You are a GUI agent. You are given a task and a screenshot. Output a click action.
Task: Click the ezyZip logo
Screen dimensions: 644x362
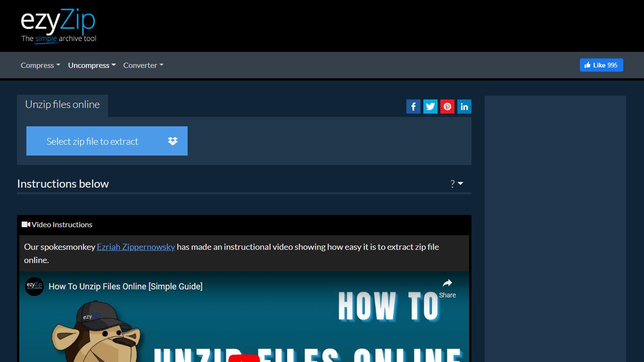coord(58,26)
